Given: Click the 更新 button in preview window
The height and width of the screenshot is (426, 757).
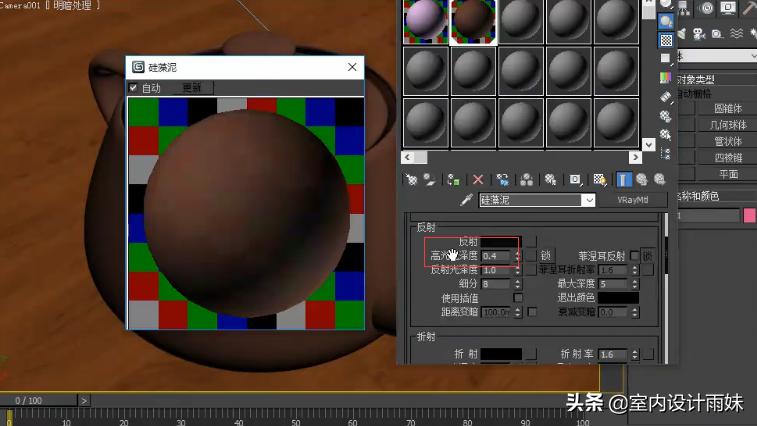Looking at the screenshot, I should pyautogui.click(x=192, y=88).
